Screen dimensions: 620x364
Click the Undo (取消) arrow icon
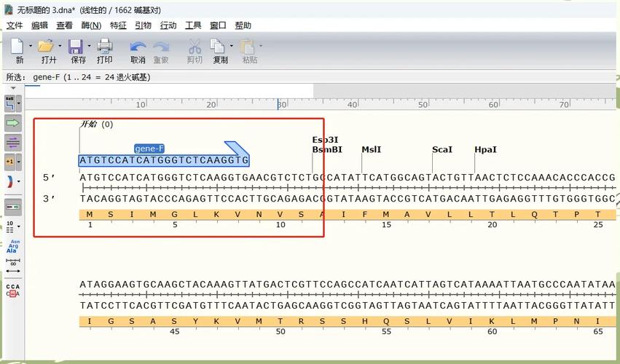coord(138,47)
